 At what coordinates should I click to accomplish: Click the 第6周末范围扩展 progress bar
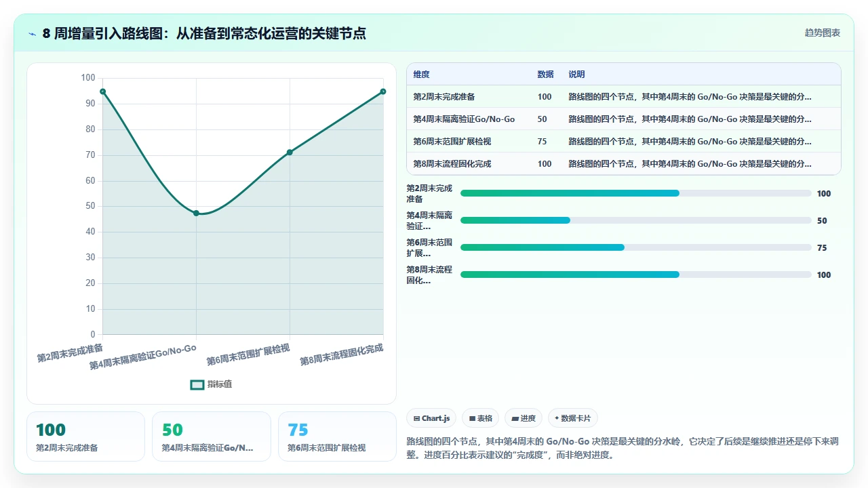tap(636, 247)
